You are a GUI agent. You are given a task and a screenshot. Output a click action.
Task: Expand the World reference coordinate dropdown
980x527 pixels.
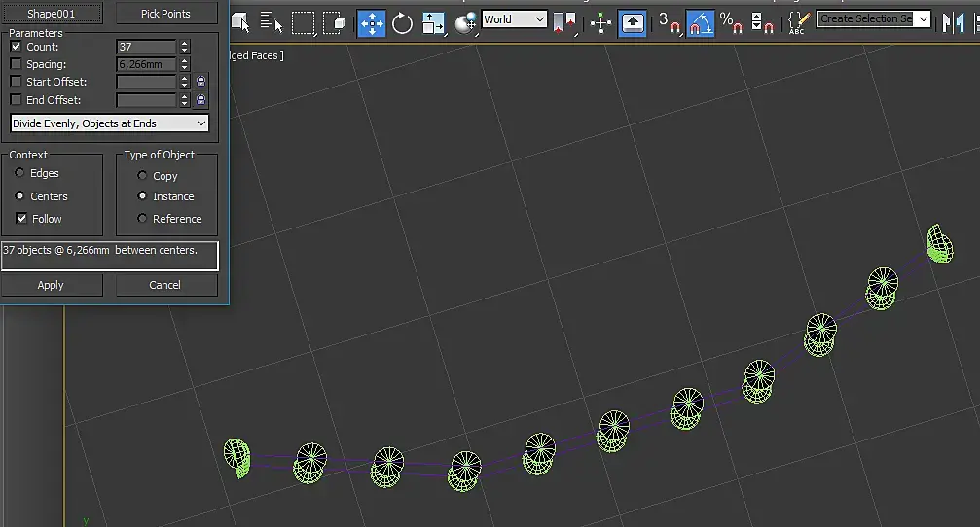click(x=515, y=19)
